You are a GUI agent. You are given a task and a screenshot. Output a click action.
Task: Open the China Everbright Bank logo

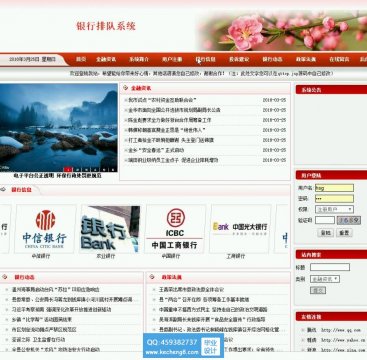tap(240, 229)
